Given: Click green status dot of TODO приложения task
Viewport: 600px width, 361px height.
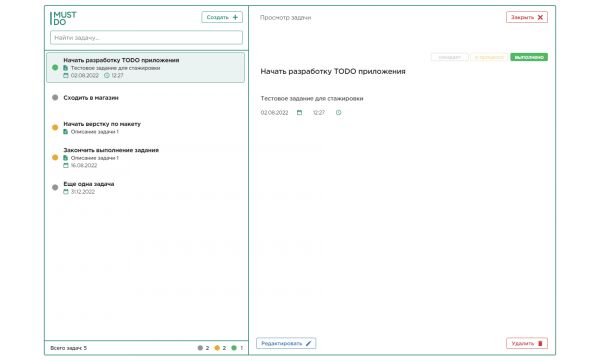Looking at the screenshot, I should point(55,68).
